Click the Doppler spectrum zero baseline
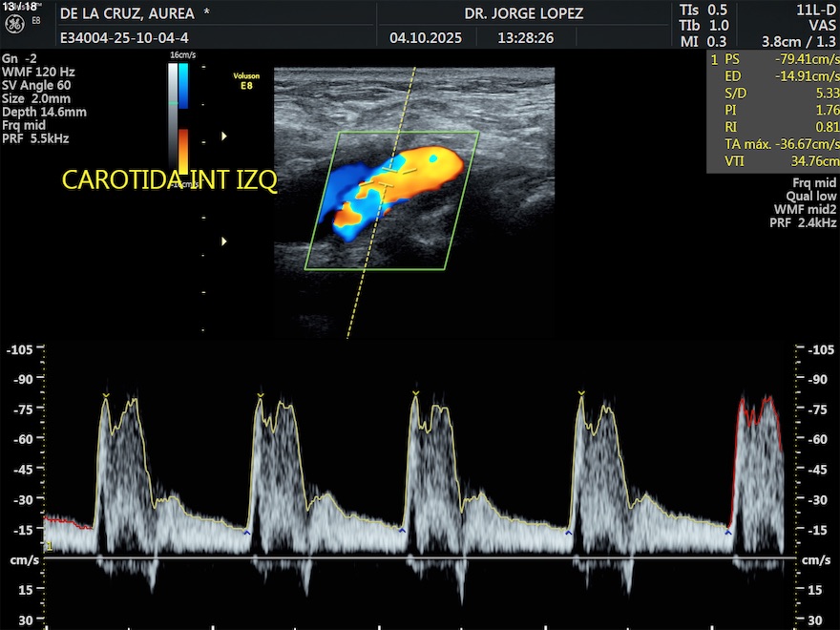Image resolution: width=840 pixels, height=630 pixels. [420, 557]
